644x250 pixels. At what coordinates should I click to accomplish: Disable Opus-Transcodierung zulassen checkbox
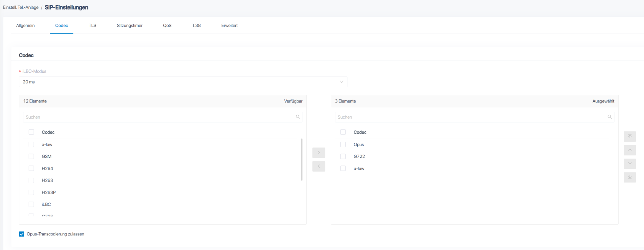22,234
